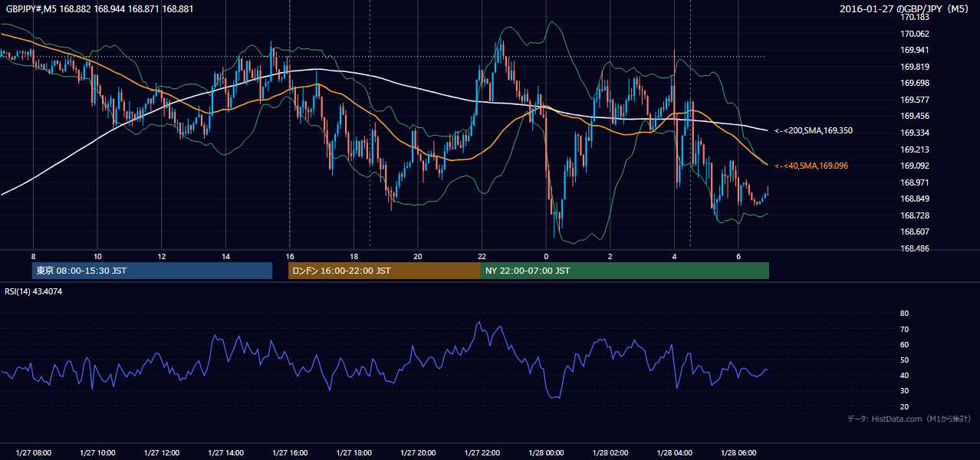Screen dimensions: 980x460
Task: Click the RSI 60 level label
Action: coord(904,345)
